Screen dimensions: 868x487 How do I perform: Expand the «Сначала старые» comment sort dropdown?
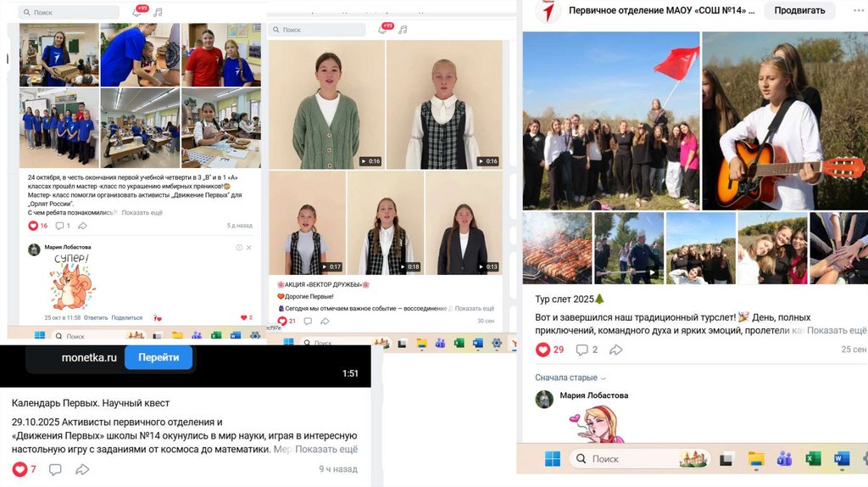coord(570,378)
